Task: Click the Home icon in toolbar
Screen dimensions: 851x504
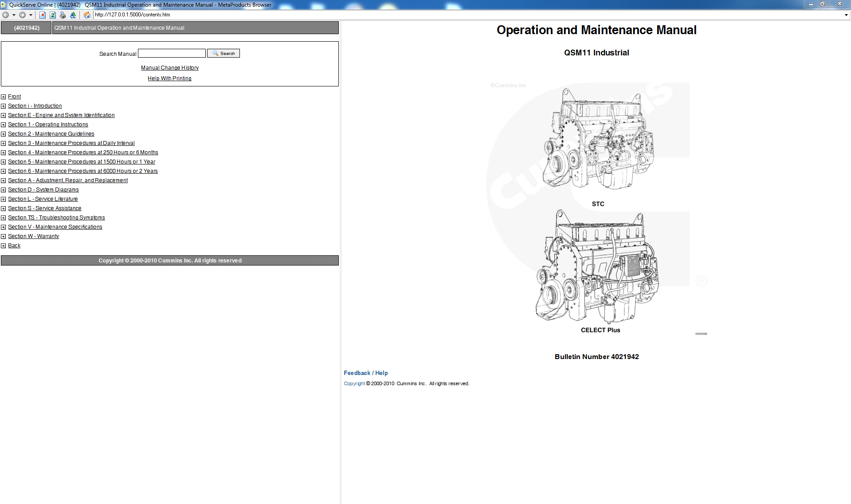Action: pos(87,15)
